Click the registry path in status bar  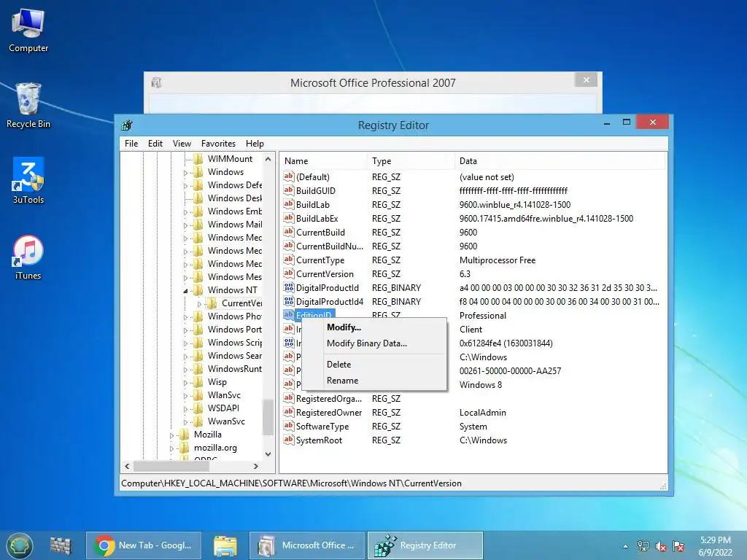[x=291, y=483]
